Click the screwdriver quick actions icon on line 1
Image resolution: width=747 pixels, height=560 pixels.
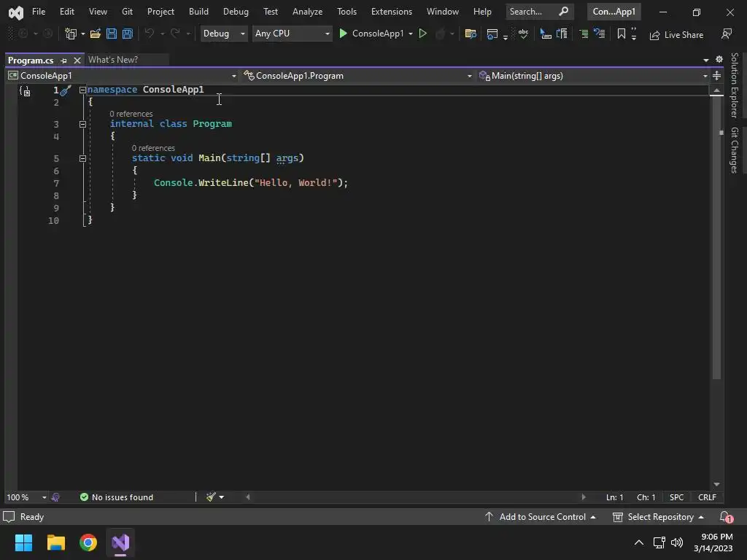pyautogui.click(x=66, y=90)
